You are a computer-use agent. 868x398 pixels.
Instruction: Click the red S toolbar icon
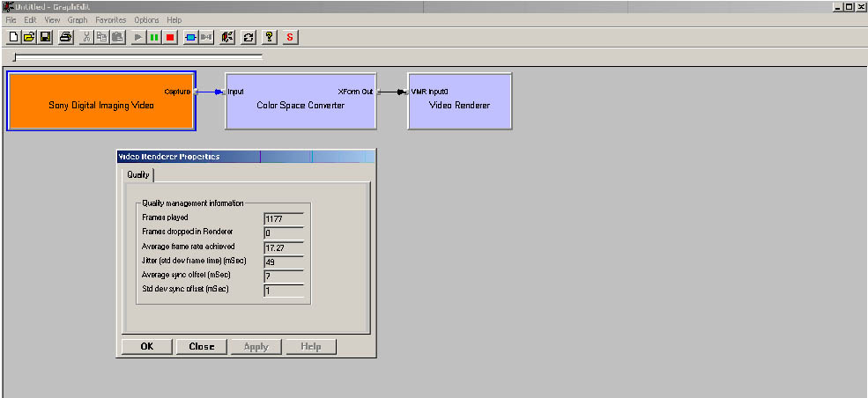(x=291, y=37)
